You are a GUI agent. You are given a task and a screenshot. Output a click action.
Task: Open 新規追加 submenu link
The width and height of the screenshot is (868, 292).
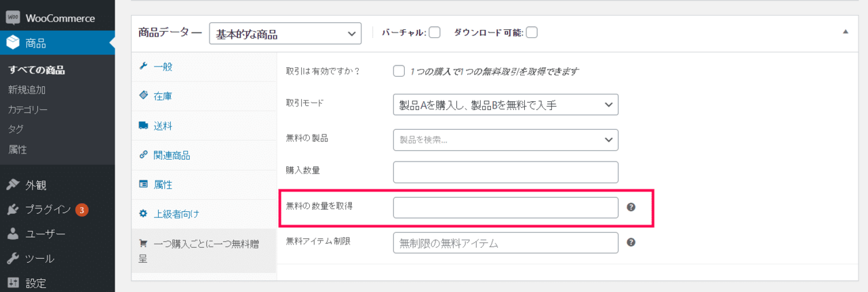click(26, 90)
